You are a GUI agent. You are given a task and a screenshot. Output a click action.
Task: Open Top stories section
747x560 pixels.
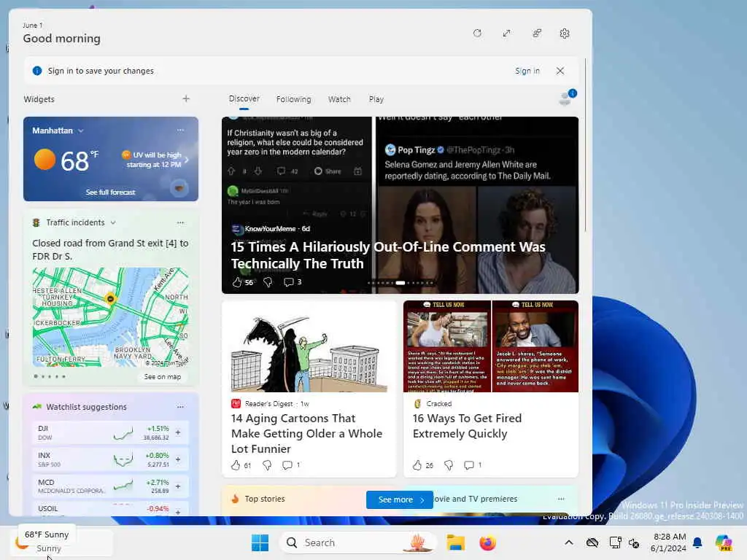tap(264, 499)
